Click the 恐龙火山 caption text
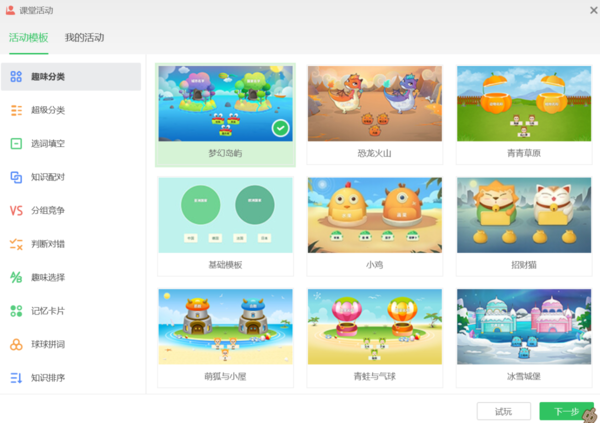This screenshot has height=423, width=600. pos(375,154)
